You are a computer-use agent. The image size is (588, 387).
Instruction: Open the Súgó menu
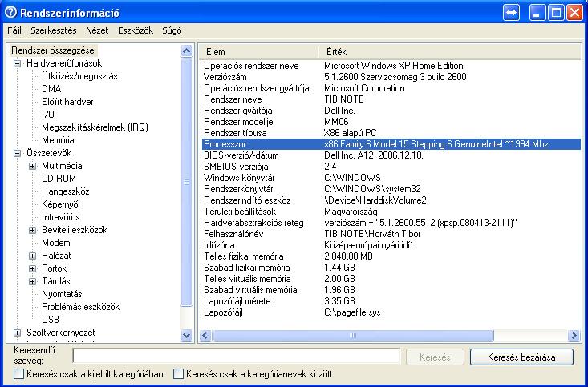point(172,30)
